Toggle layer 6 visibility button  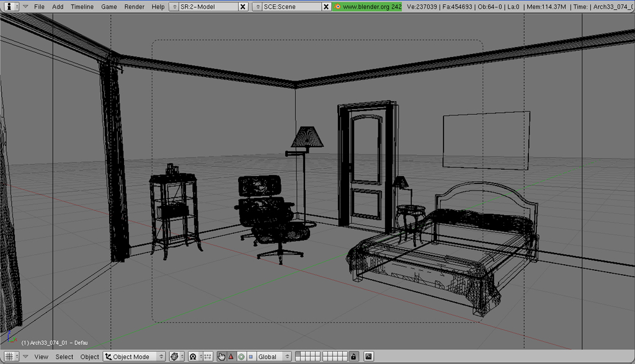pos(325,354)
